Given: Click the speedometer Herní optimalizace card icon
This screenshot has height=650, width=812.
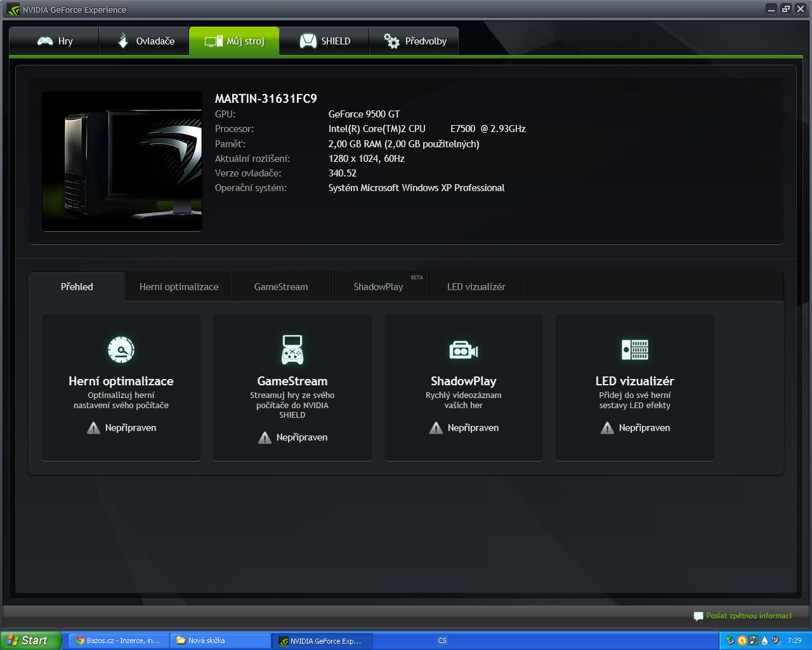Looking at the screenshot, I should 121,349.
